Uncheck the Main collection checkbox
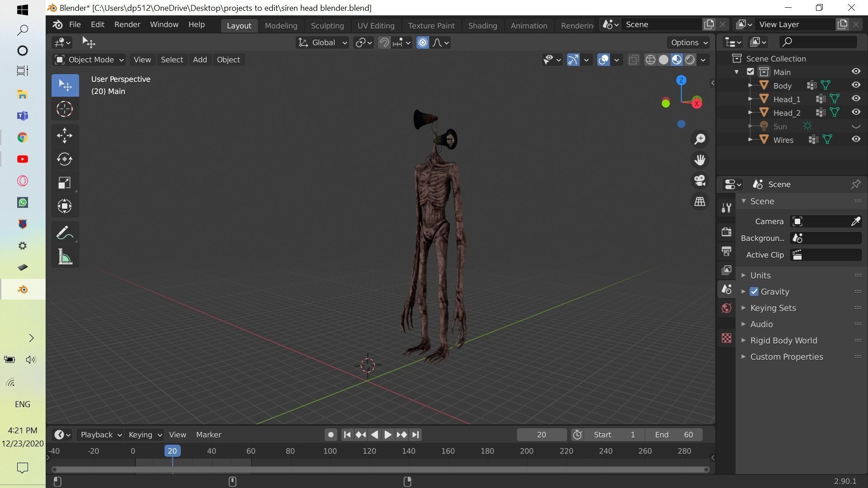 [x=750, y=72]
